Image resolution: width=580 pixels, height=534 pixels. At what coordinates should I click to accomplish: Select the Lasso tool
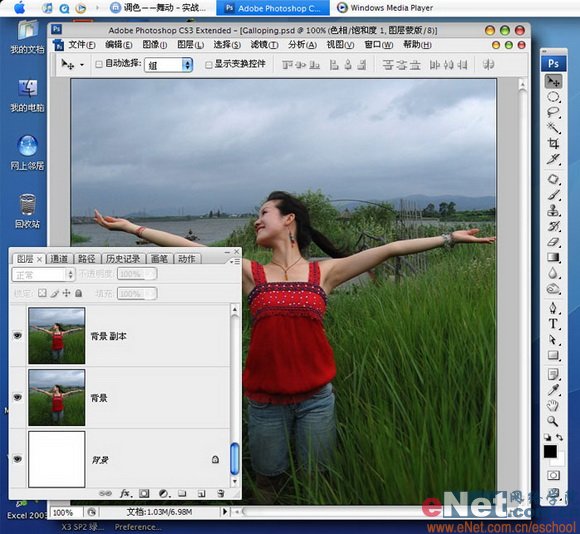pos(553,112)
